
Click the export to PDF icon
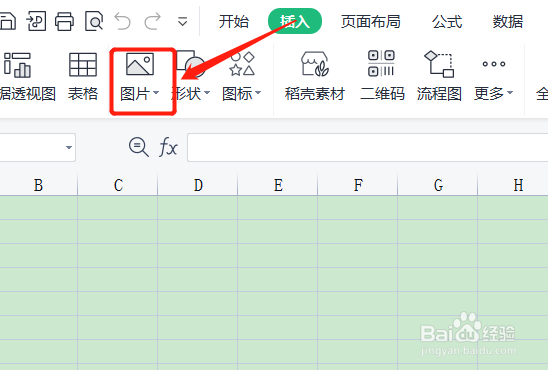coord(36,21)
